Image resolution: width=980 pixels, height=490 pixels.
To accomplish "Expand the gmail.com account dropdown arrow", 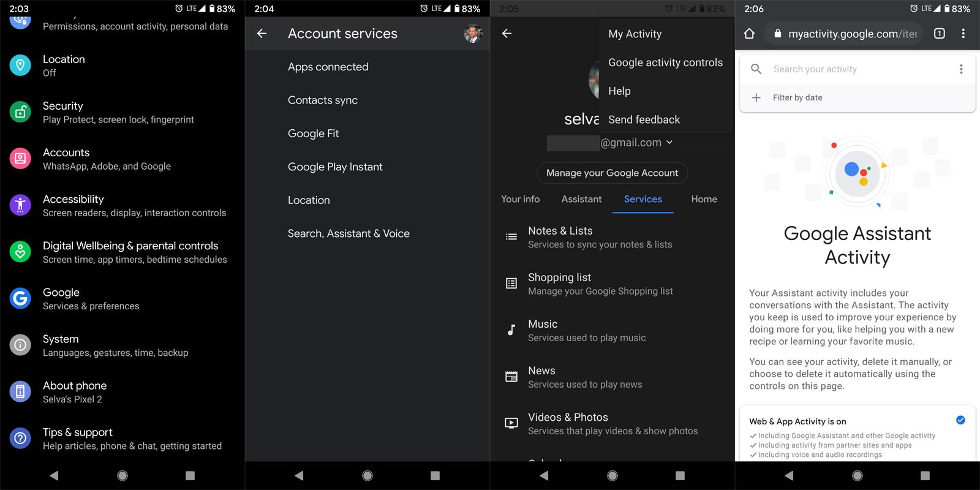I will point(669,142).
